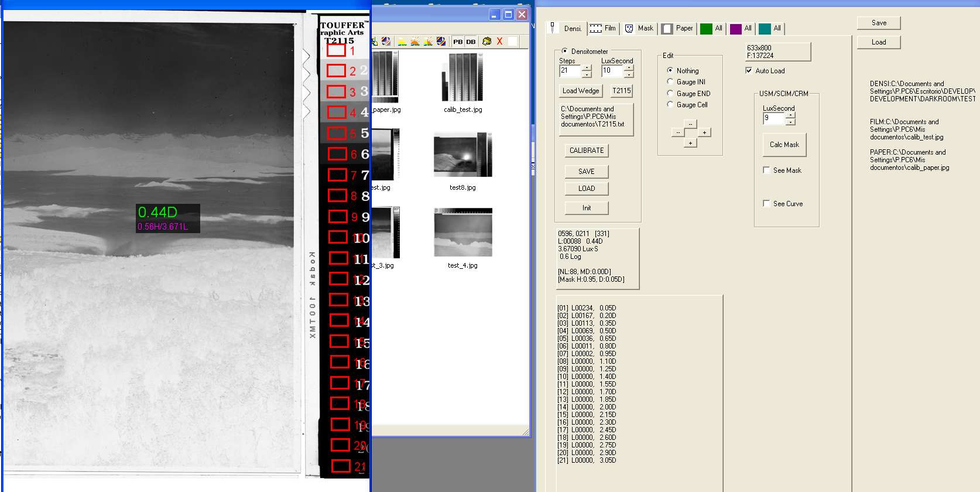The width and height of the screenshot is (980, 492).
Task: Decrease USM LuxSecond value 9
Action: point(790,122)
